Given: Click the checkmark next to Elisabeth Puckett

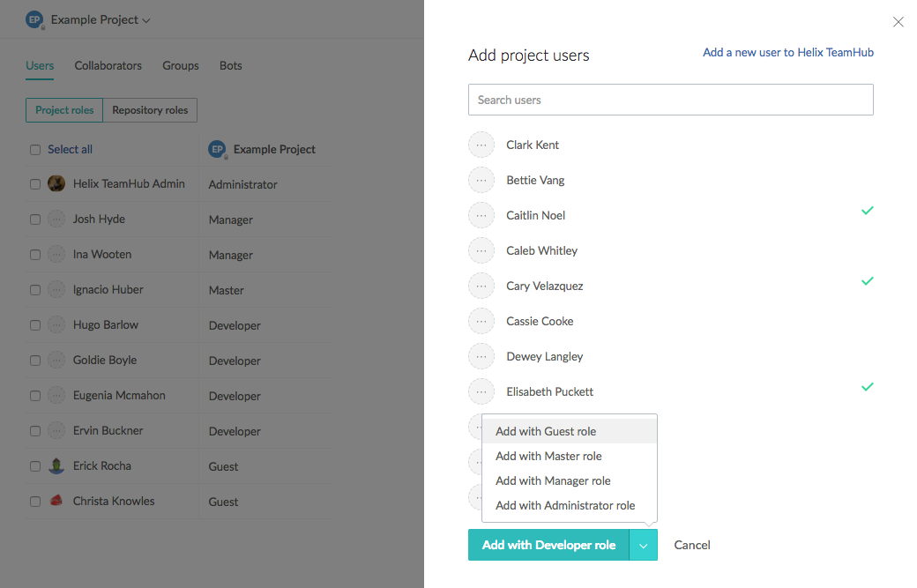Looking at the screenshot, I should pos(867,387).
